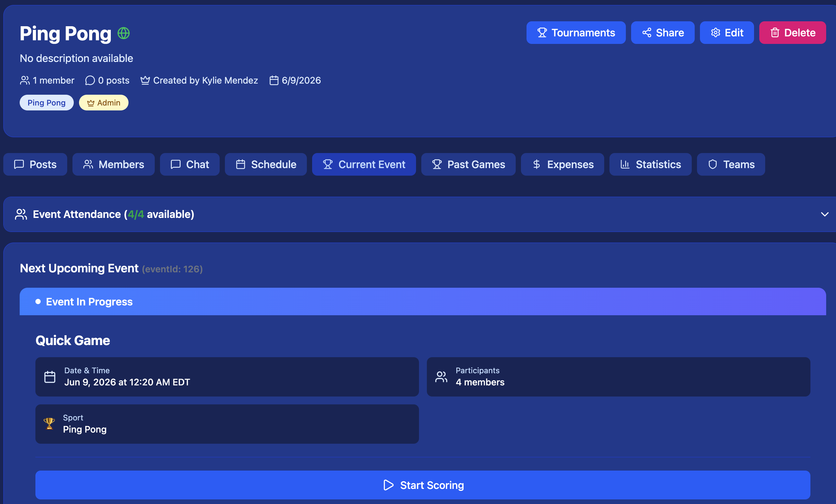Click the calendar icon beside 6/9/2026

pyautogui.click(x=274, y=80)
